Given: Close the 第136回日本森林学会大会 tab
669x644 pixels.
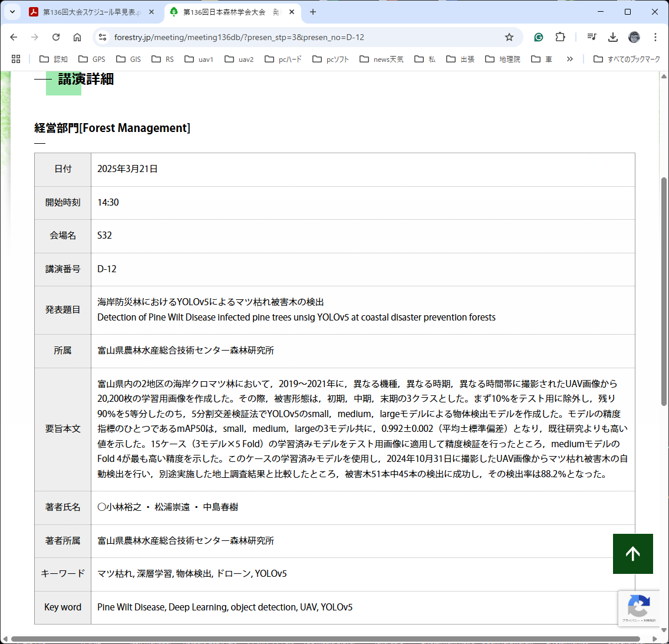Looking at the screenshot, I should [292, 12].
